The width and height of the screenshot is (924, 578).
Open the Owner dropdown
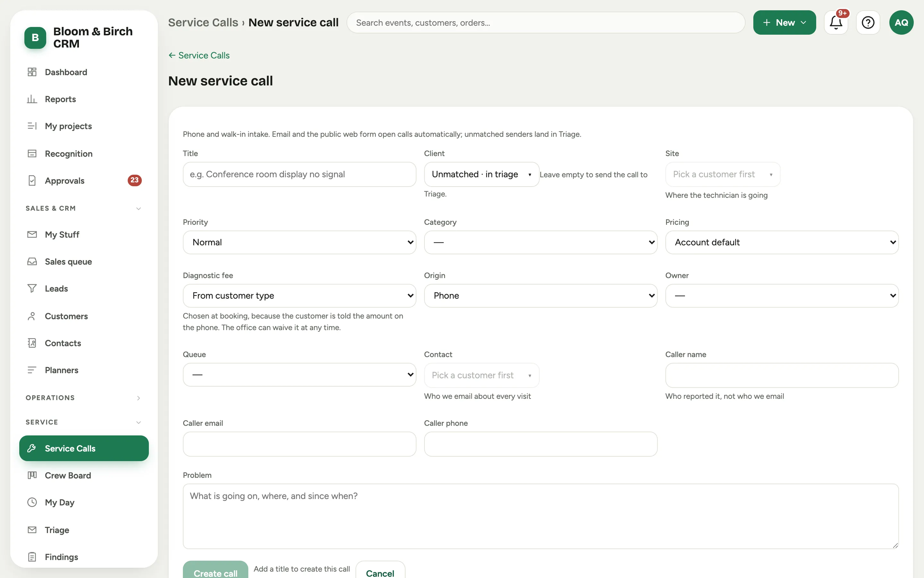[782, 295]
